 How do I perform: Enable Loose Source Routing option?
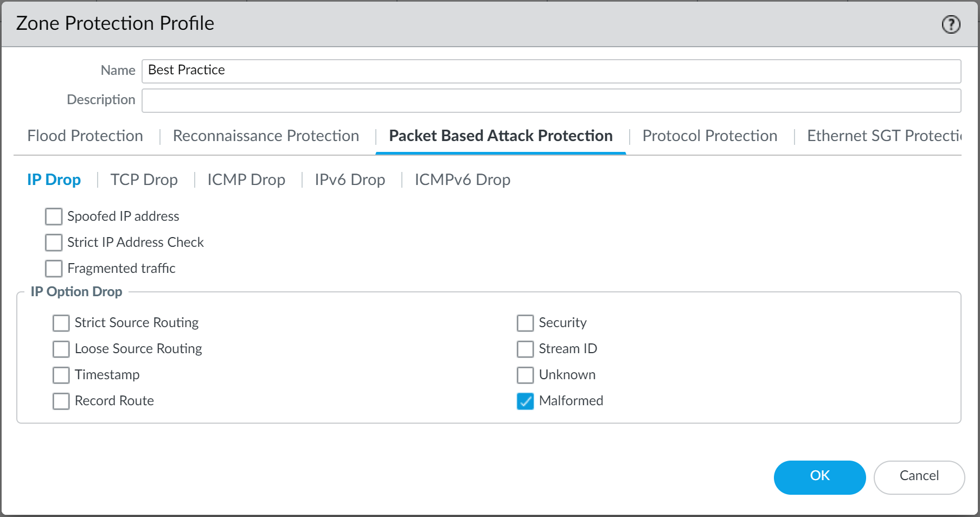click(x=61, y=349)
